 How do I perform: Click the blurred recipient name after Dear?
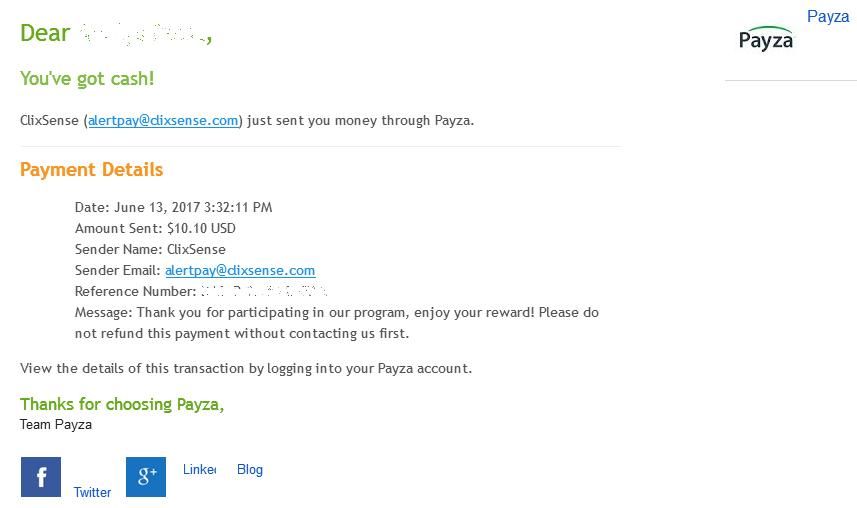[142, 33]
